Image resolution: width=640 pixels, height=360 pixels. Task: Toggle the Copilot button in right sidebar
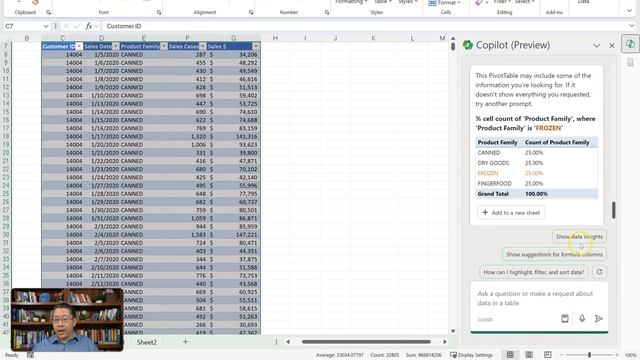tap(630, 44)
